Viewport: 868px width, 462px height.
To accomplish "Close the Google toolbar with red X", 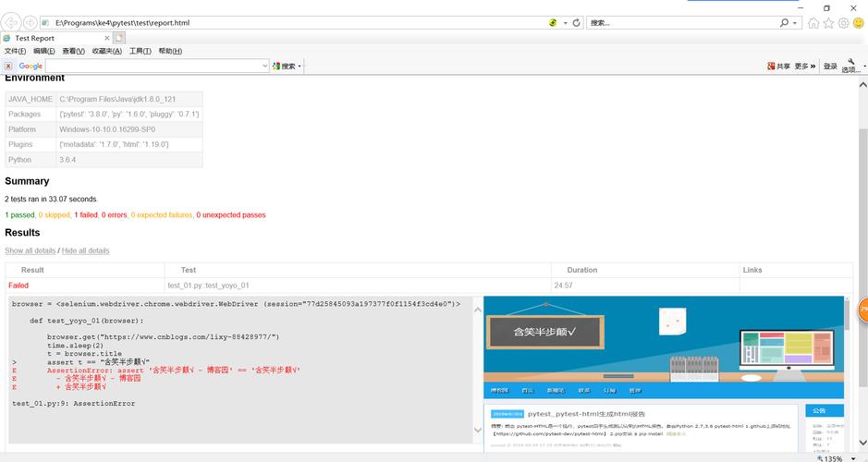I will [x=8, y=66].
